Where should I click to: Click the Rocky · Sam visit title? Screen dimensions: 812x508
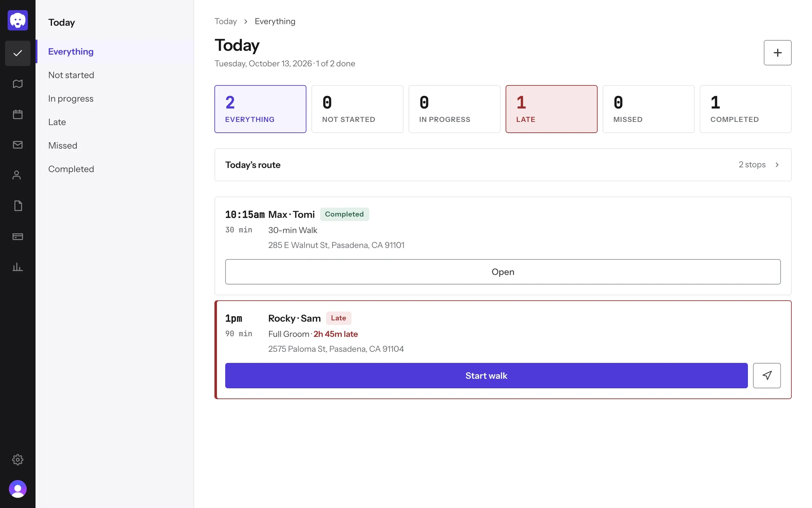(x=294, y=318)
